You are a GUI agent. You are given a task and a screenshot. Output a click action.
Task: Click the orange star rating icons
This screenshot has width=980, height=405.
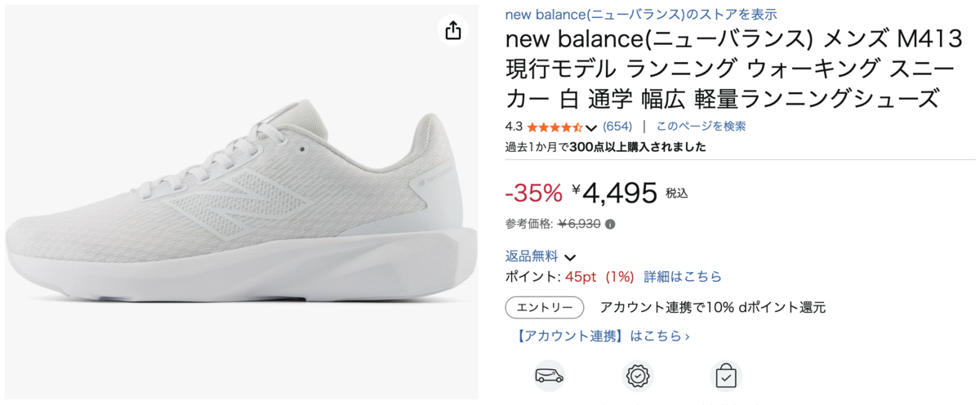[x=555, y=127]
